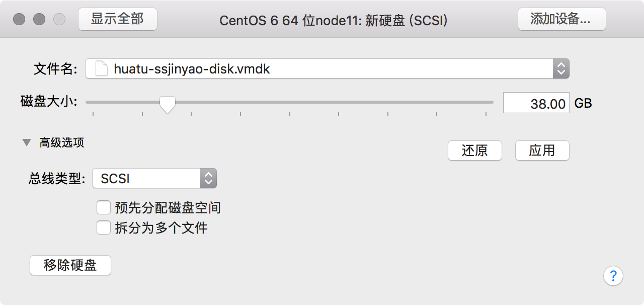Viewport: 644px width, 305px height.
Task: Enable 预先分配磁盘空间 checkbox
Action: (104, 207)
